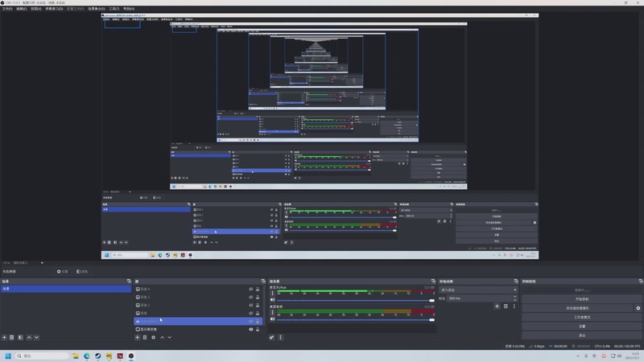Click taskbar search box
Viewport: 644px width, 362px height.
[x=42, y=356]
